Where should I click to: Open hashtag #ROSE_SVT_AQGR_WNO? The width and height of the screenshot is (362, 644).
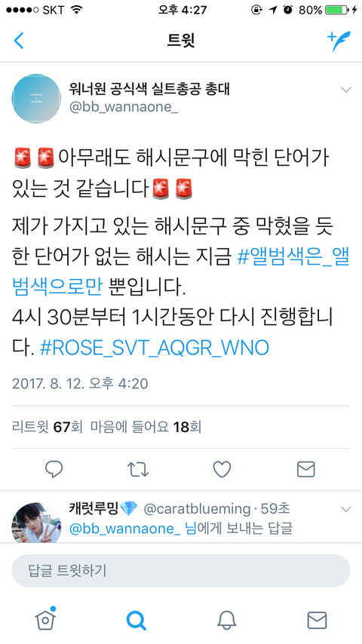(x=155, y=348)
